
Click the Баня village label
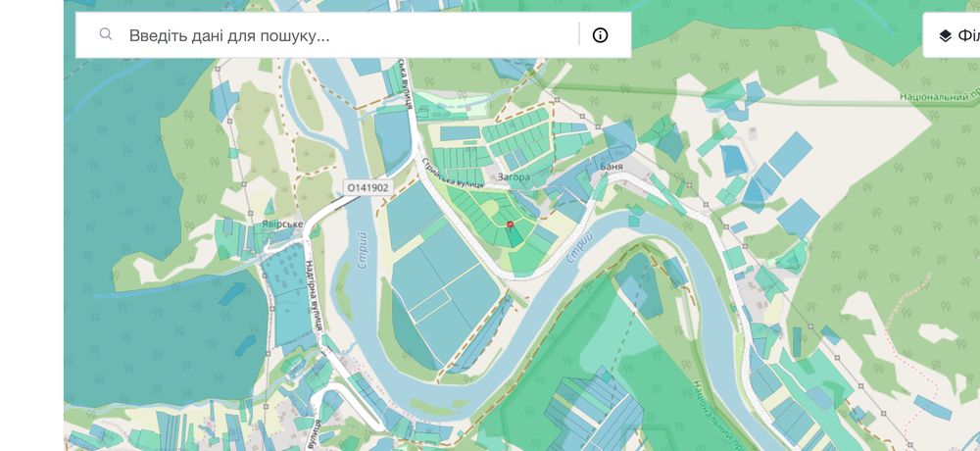612,167
